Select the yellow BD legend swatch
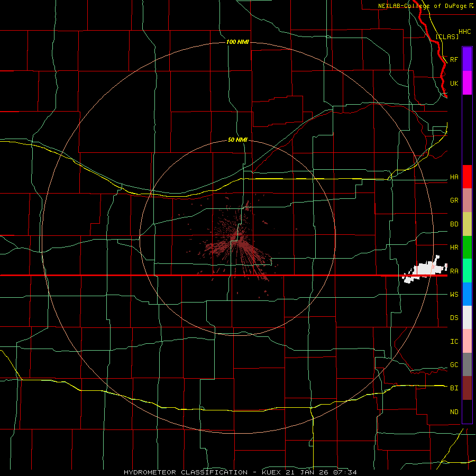 pyautogui.click(x=467, y=224)
